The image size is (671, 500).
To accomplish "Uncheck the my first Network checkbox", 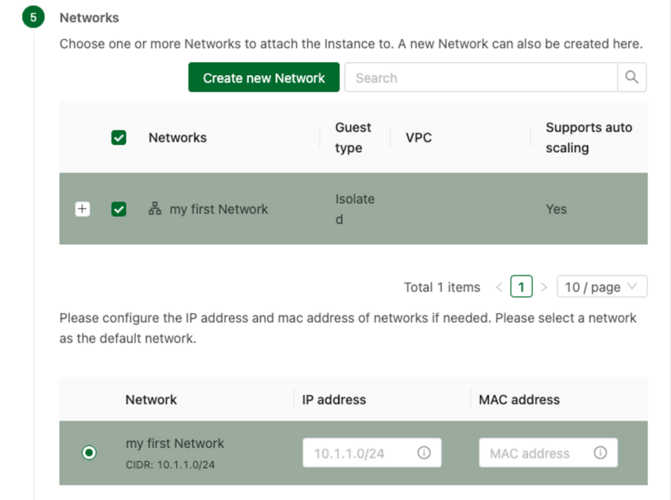I will pos(119,209).
